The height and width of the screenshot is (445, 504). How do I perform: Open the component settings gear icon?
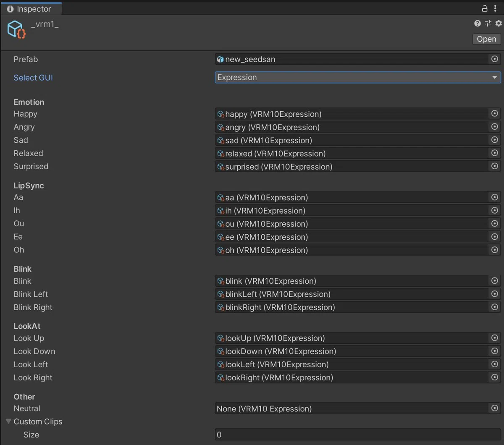click(499, 24)
